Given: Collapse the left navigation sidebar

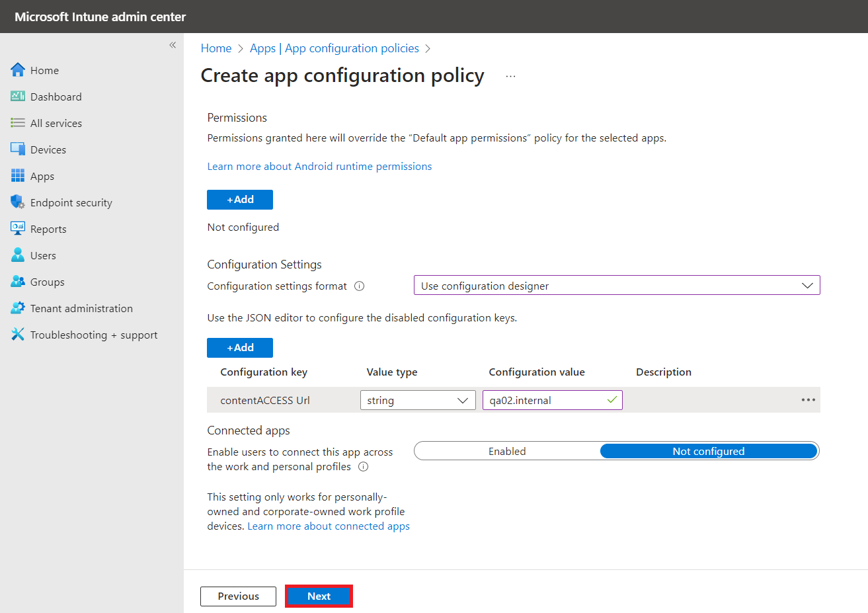Looking at the screenshot, I should [173, 45].
